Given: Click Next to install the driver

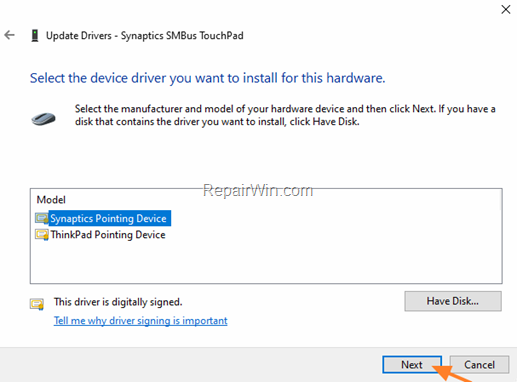Looking at the screenshot, I should click(412, 365).
